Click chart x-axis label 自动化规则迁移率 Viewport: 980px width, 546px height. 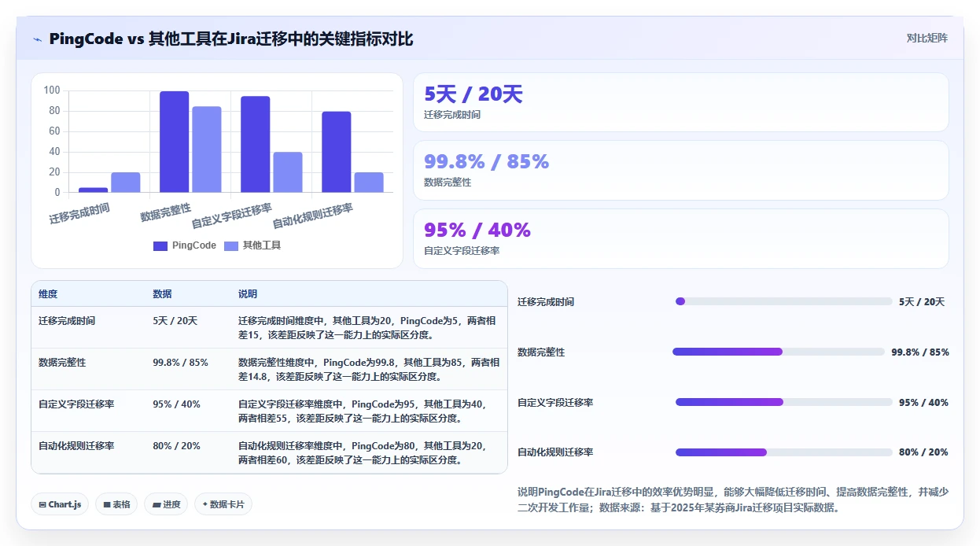click(312, 216)
